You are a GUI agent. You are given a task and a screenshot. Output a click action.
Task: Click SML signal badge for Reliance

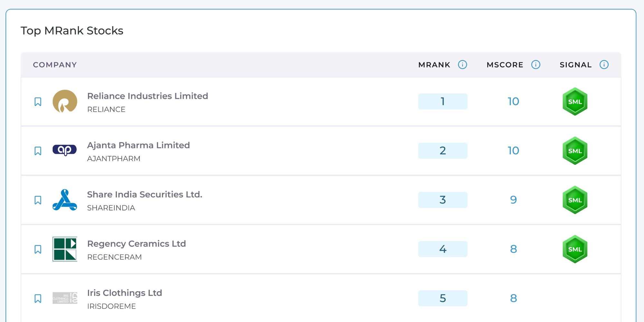pyautogui.click(x=575, y=102)
